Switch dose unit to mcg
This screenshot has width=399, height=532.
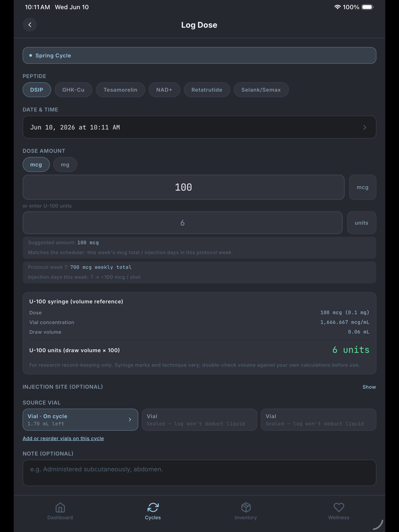[36, 165]
